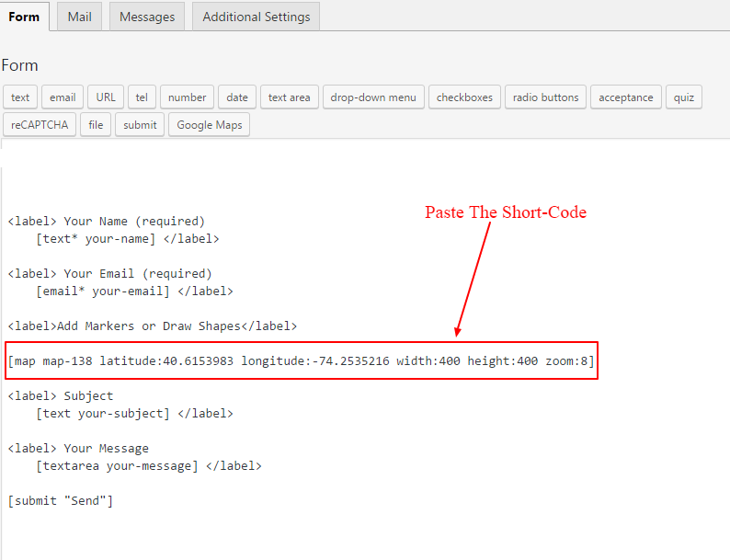
Task: Click the '<label> Your Message' line
Action: 78,449
